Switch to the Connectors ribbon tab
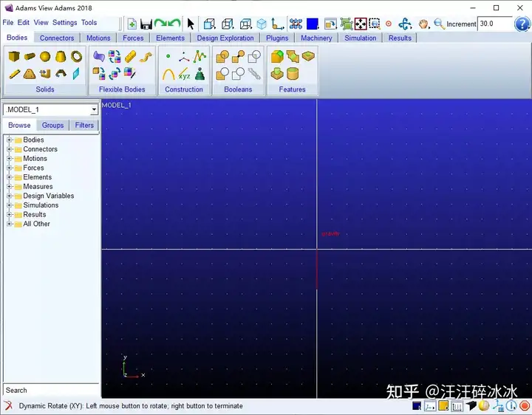532x415 pixels. click(x=57, y=38)
